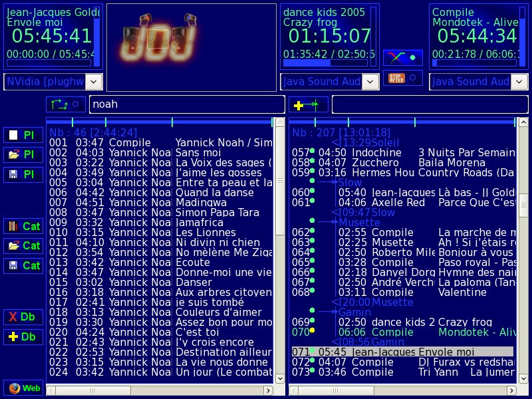Viewport: 532px width, 399px height.
Task: Click the empty input field above the playlist
Action: 430,104
